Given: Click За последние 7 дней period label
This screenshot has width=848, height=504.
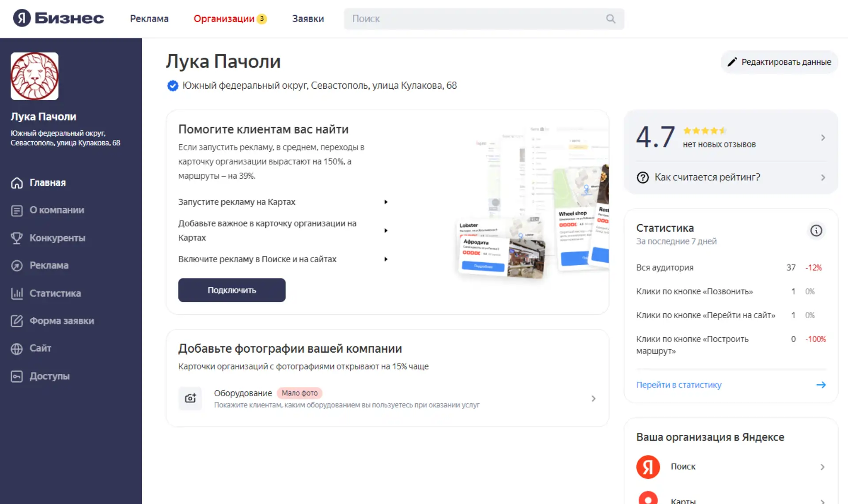Looking at the screenshot, I should coord(676,241).
